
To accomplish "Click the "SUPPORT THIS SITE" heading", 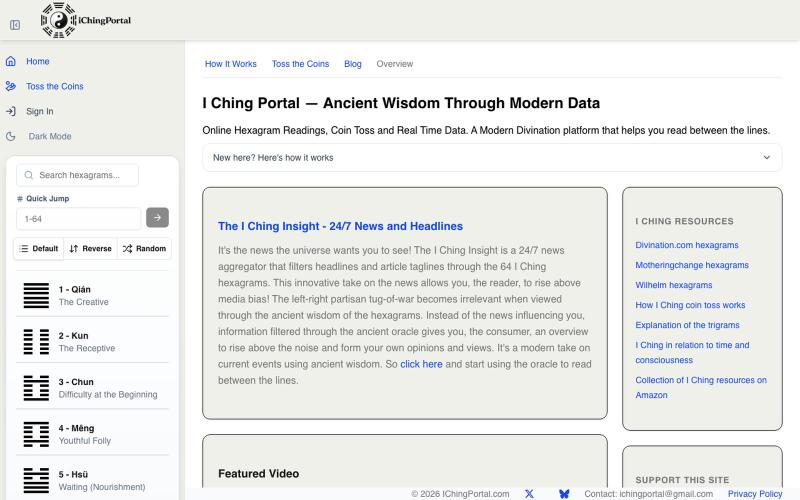I will coord(682,480).
